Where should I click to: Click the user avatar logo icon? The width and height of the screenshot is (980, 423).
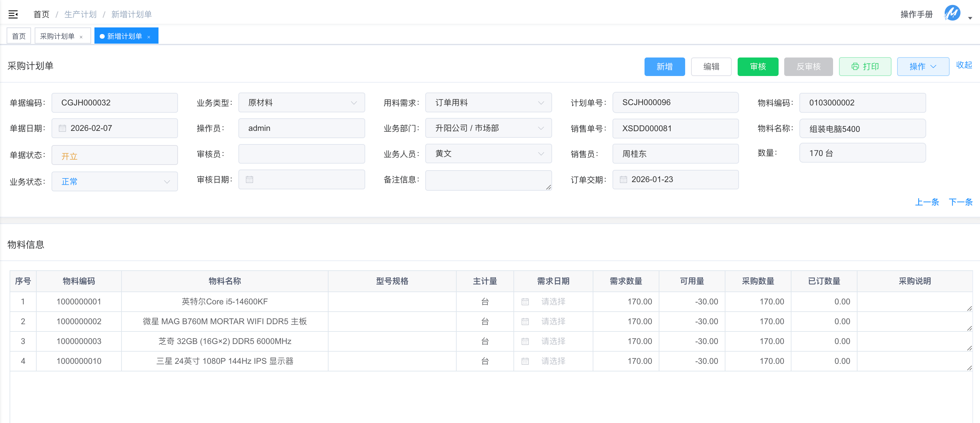[952, 14]
